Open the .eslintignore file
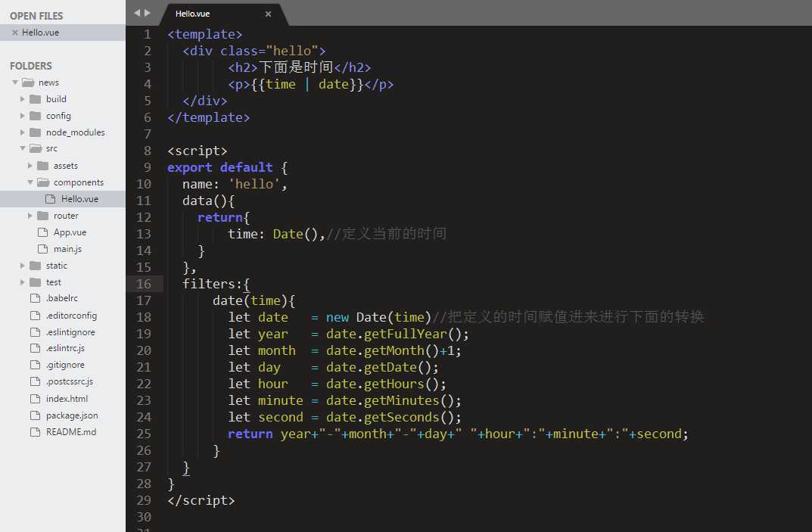The height and width of the screenshot is (532, 812). [70, 332]
